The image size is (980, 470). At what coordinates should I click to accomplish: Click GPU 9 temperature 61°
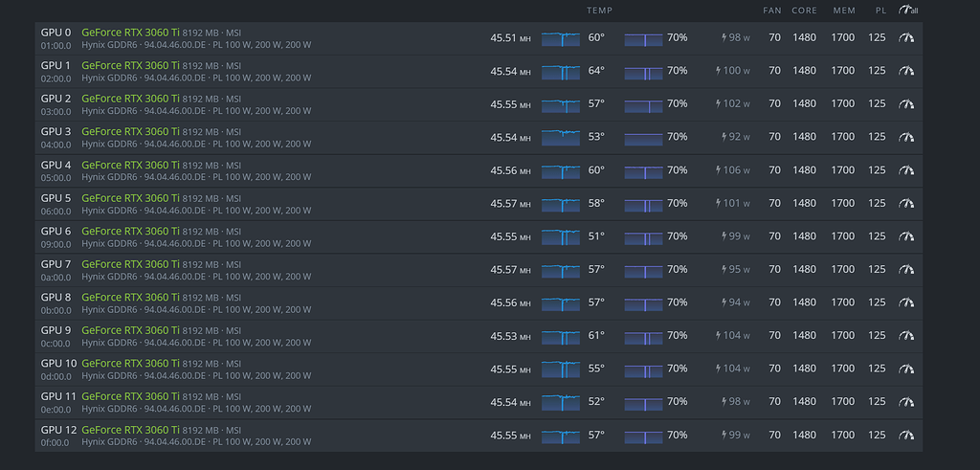click(596, 336)
